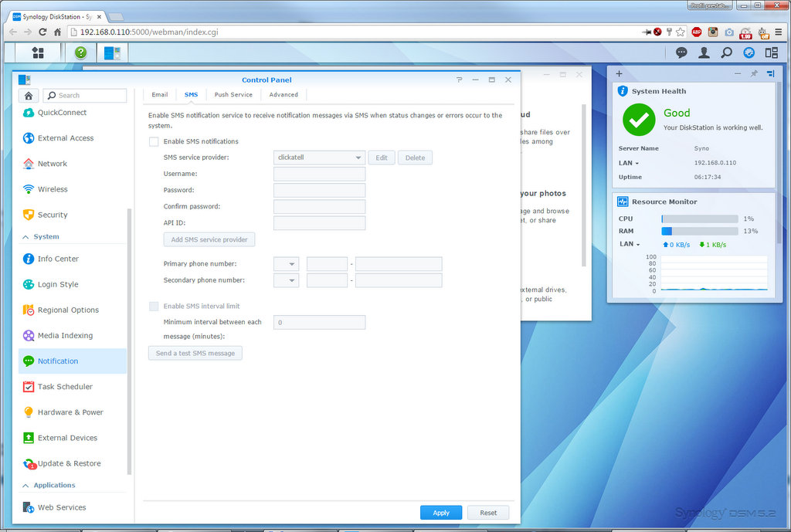The image size is (791, 532).
Task: Open Resource Monitor from its widget icon
Action: (623, 202)
